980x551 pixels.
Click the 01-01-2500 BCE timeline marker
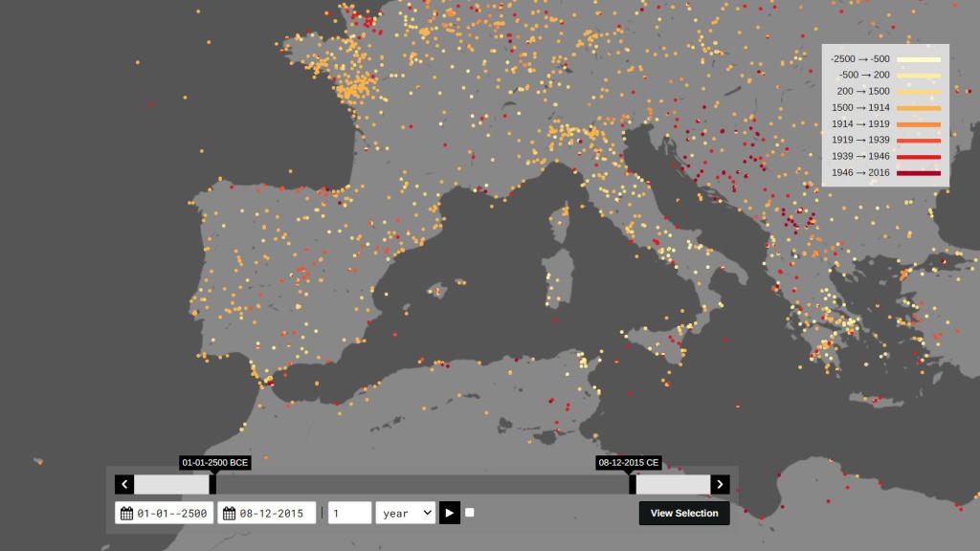pyautogui.click(x=215, y=462)
